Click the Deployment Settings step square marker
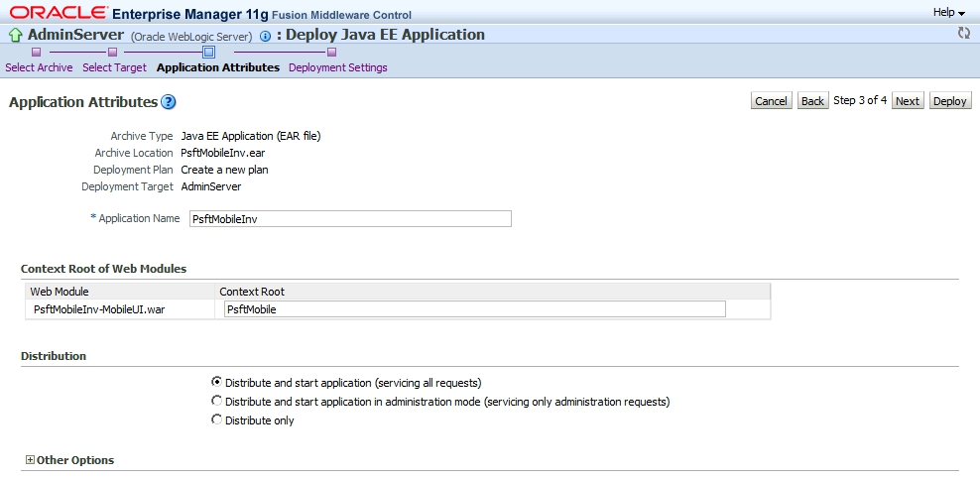Viewport: 980px width, 479px height. pos(332,52)
